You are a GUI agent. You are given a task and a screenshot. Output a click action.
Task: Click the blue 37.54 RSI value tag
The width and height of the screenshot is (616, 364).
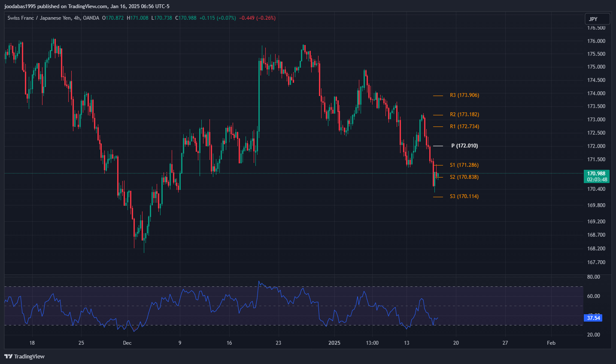[593, 318]
